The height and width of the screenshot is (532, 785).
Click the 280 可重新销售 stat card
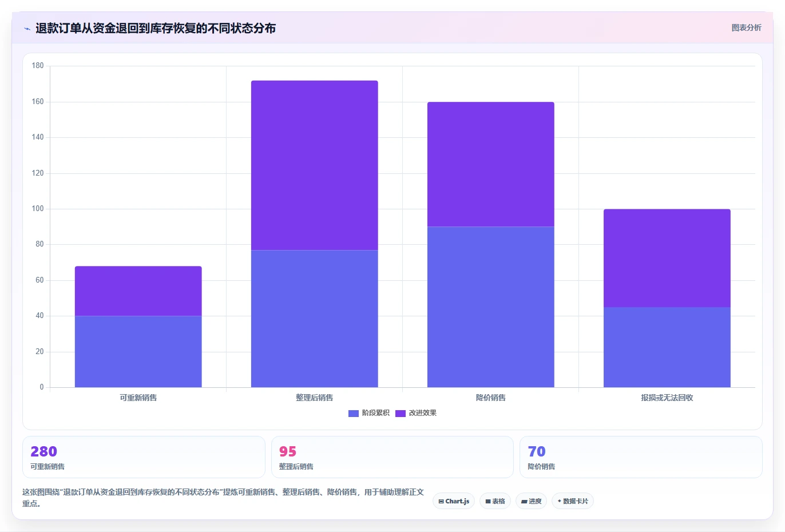(x=144, y=457)
